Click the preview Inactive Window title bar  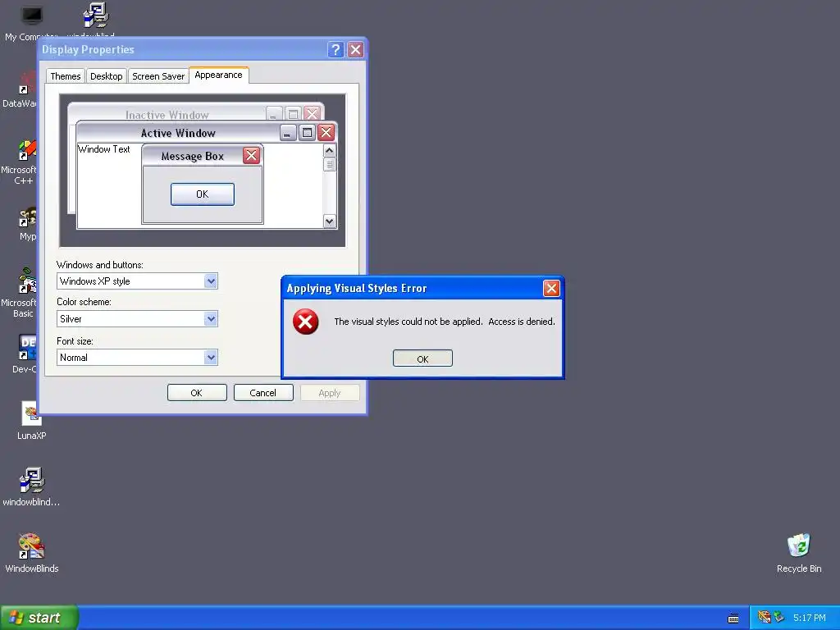167,114
